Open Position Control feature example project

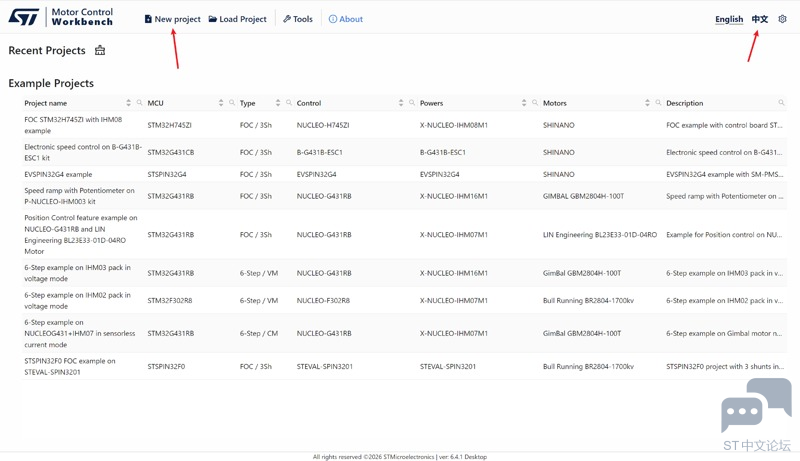(x=81, y=235)
